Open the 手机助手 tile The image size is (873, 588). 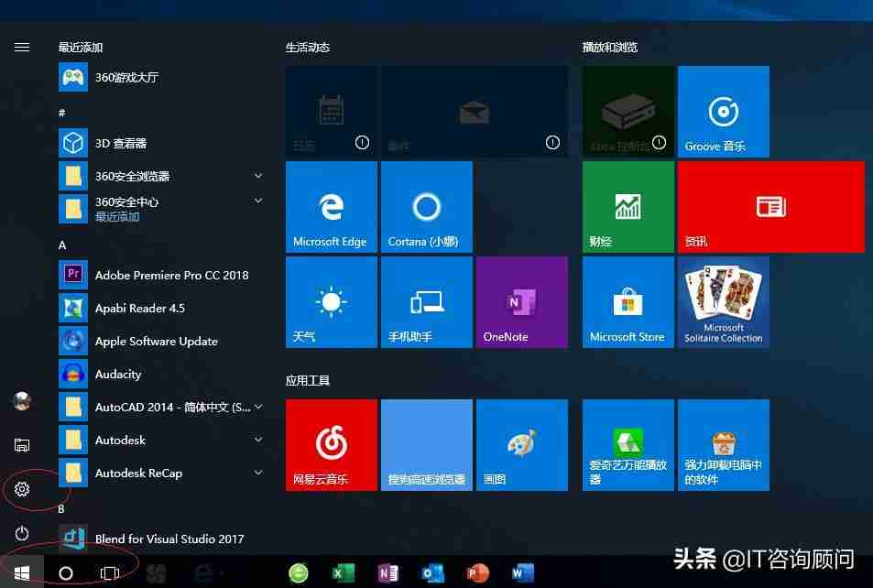(x=427, y=302)
